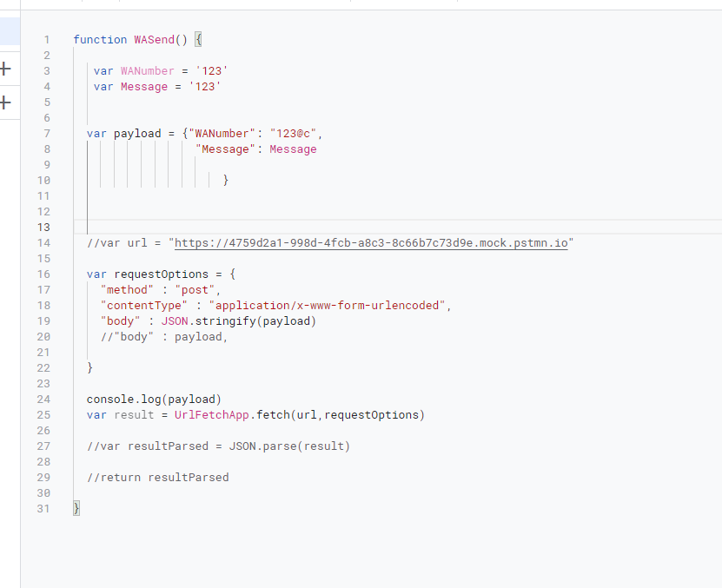
Task: Open the mock.pstmn.io URL link on line 14
Action: click(371, 243)
